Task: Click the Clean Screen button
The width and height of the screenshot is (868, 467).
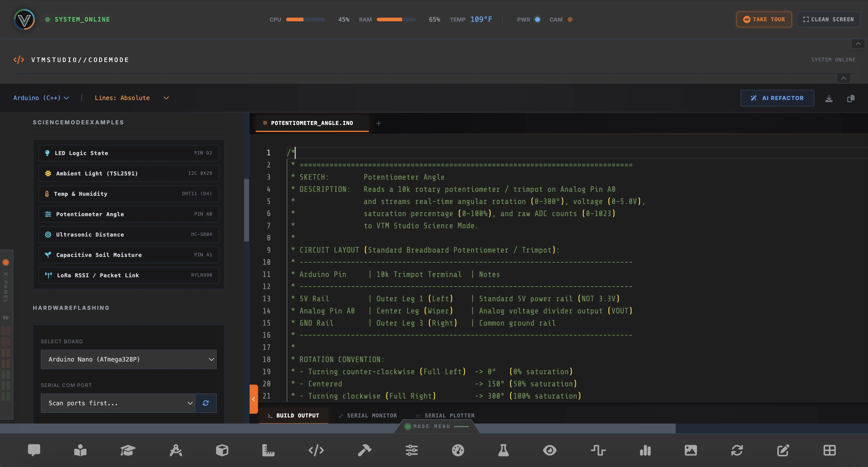Action: tap(828, 19)
